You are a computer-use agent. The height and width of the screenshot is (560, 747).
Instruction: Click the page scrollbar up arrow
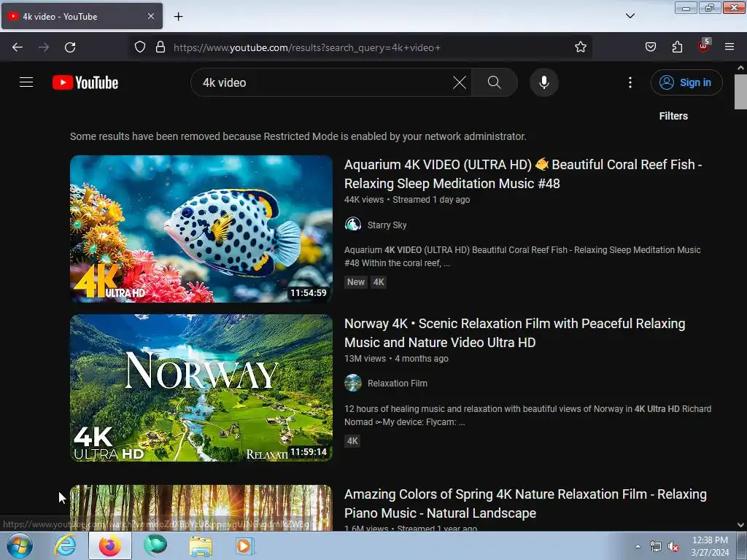pos(740,68)
